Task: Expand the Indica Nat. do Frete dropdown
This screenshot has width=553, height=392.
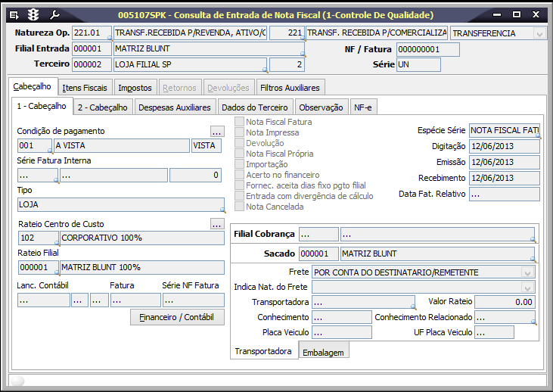Action: [527, 288]
